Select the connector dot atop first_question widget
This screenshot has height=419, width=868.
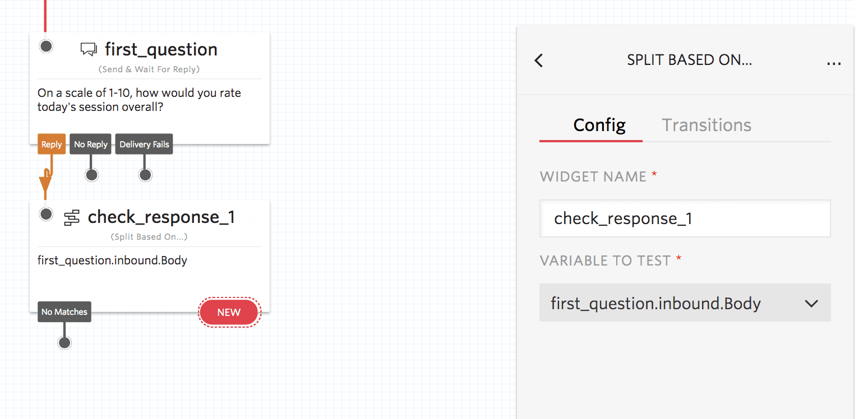click(46, 46)
